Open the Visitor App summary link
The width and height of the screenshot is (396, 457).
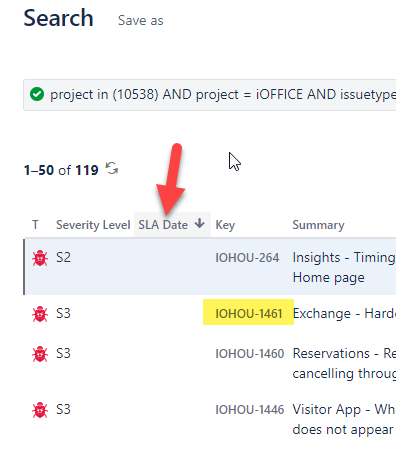(x=344, y=419)
